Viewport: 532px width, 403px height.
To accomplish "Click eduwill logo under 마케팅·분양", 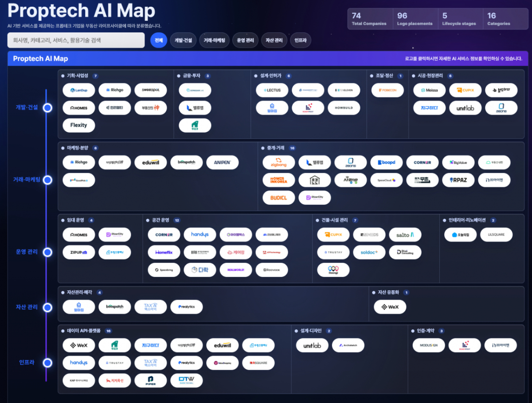I will tap(151, 162).
